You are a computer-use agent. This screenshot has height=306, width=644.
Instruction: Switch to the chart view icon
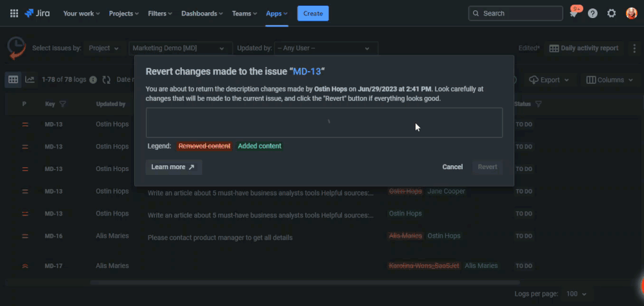(x=30, y=79)
